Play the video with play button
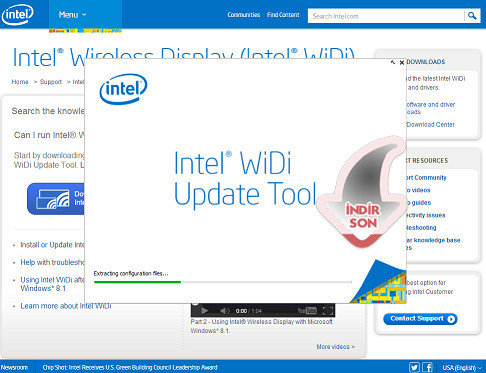This screenshot has width=486, height=373. click(205, 311)
